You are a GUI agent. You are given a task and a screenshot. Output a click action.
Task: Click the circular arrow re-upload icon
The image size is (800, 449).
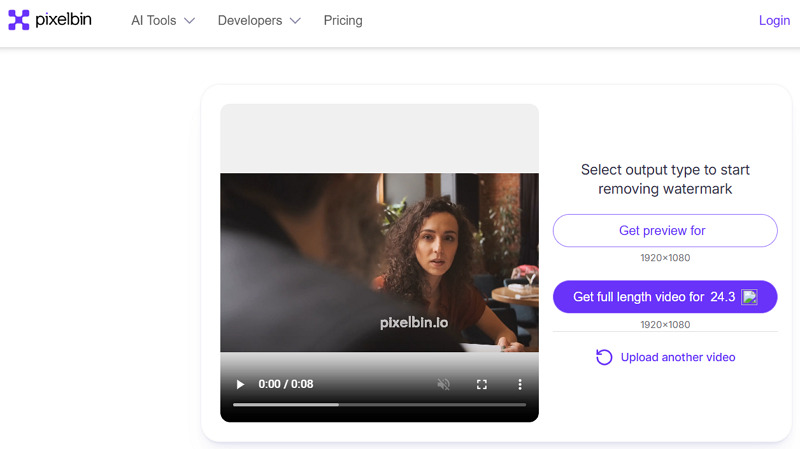click(604, 357)
